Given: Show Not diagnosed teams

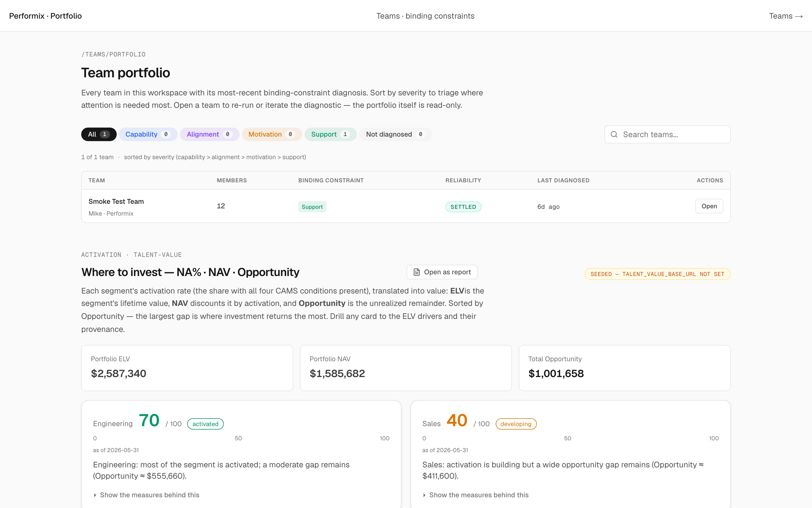Looking at the screenshot, I should click(x=396, y=134).
